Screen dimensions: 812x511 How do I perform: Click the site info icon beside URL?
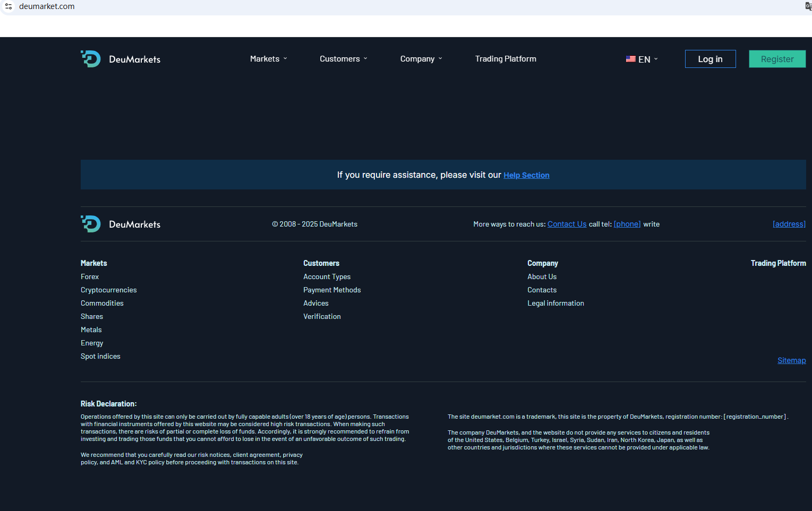[x=8, y=6]
